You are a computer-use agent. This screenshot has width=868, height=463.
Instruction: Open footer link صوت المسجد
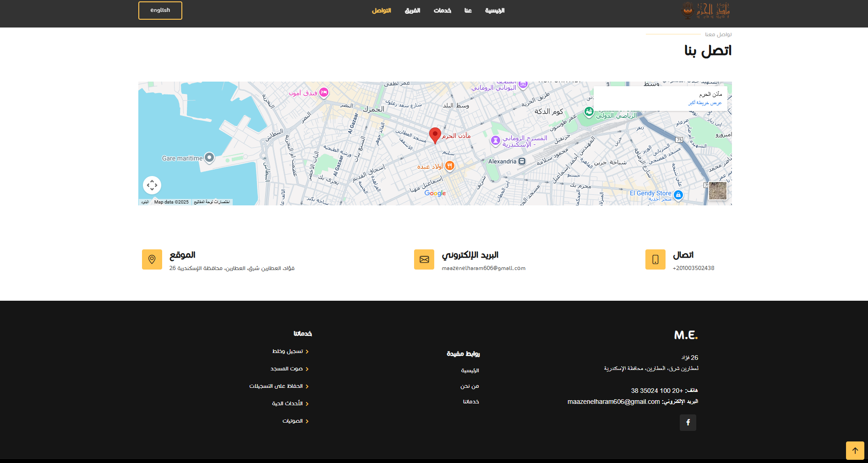[x=287, y=369]
